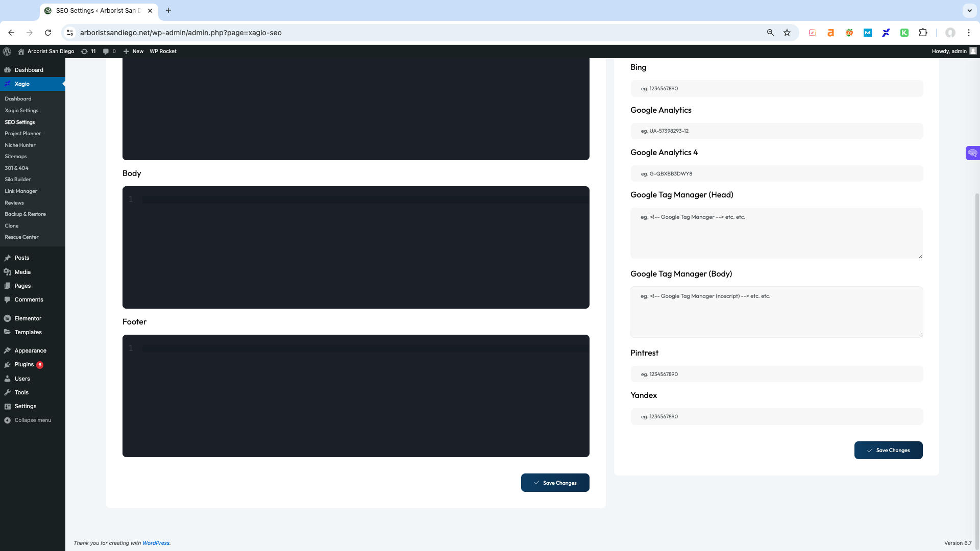Click the WordPress logo in admin bar
Viewport: 980px width, 551px height.
[7, 51]
